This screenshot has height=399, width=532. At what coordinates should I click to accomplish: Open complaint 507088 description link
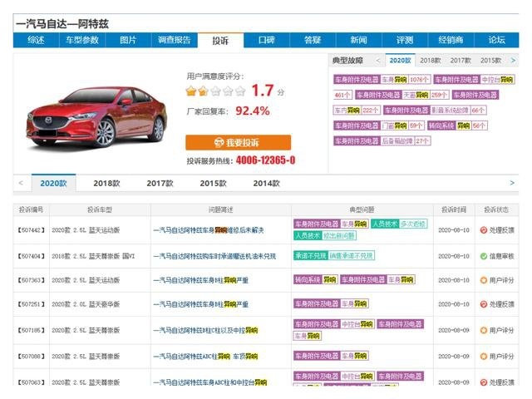[x=205, y=357]
